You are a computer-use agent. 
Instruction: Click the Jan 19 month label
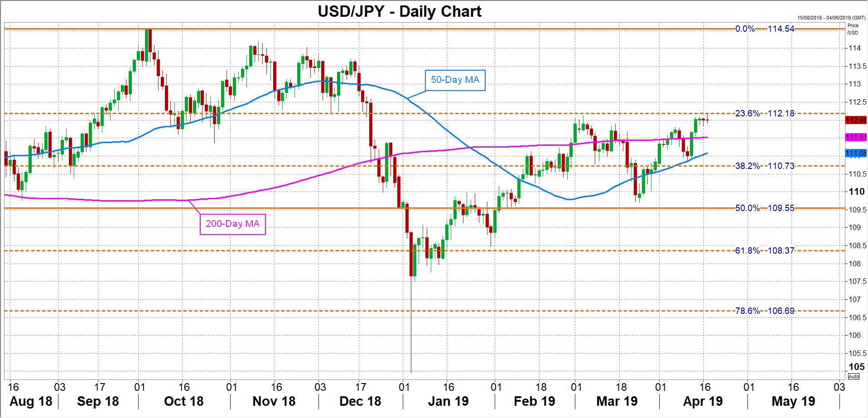coord(448,401)
